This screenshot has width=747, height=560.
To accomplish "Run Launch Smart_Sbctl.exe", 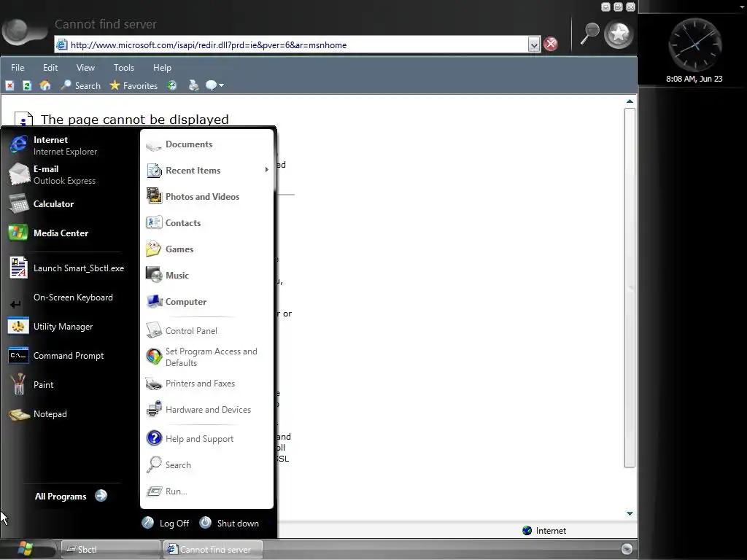I will 66,268.
